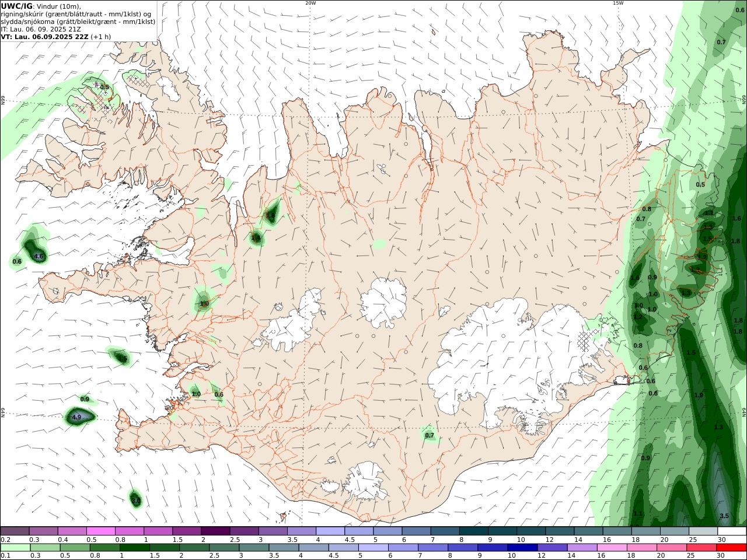The width and height of the screenshot is (747, 560).
Task: Pick the pale grey 25–30 snow legend swatch
Action: 703,531
